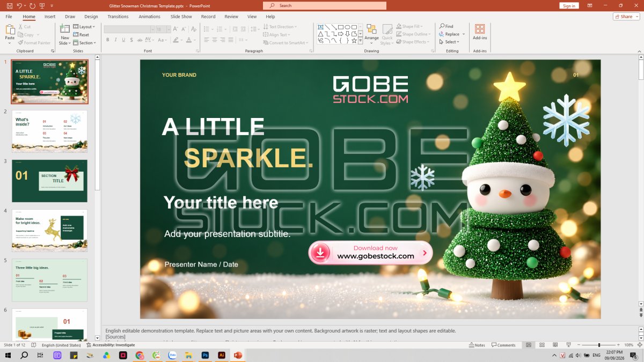Open the Drawing group dialog launcher
The image size is (644, 362).
tap(433, 51)
